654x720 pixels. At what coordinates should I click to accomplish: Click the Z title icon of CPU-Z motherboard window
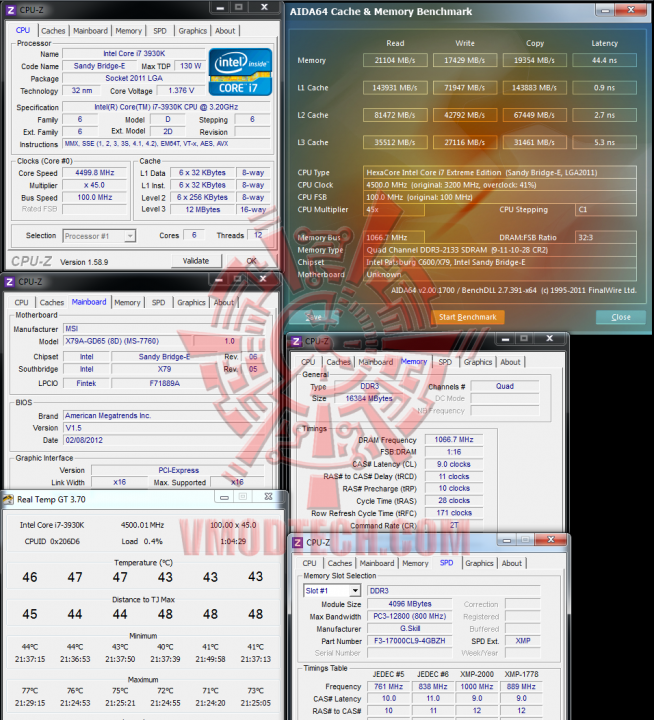coord(9,281)
